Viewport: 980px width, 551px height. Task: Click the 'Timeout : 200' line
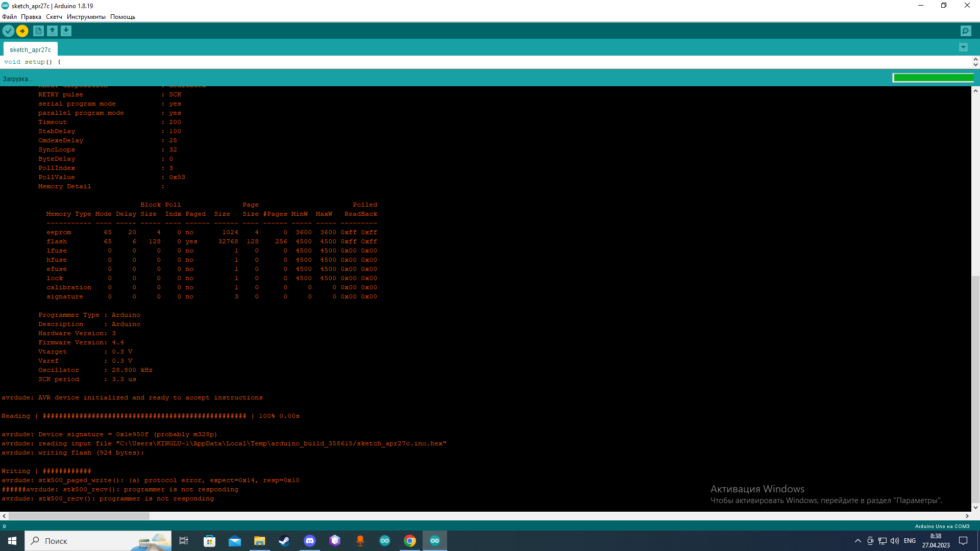click(110, 122)
